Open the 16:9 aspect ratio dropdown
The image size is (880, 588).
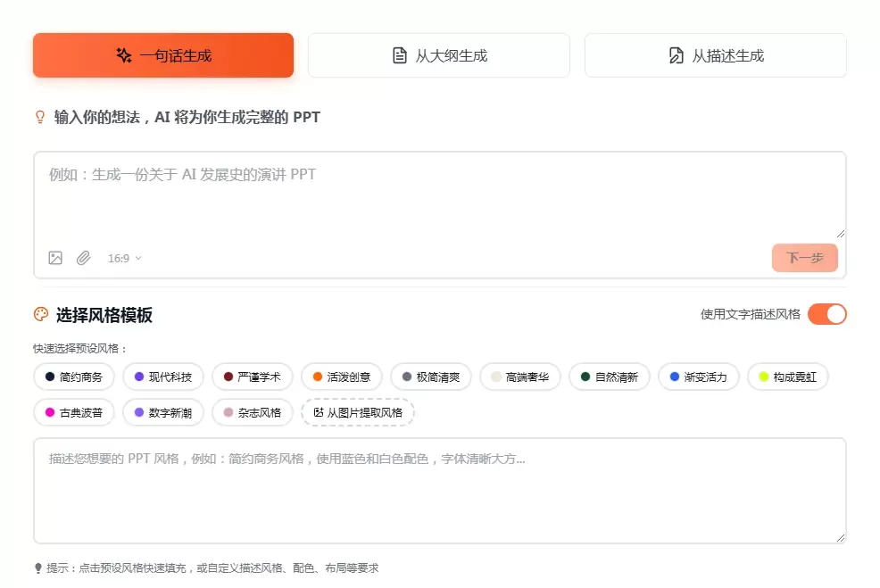(124, 258)
